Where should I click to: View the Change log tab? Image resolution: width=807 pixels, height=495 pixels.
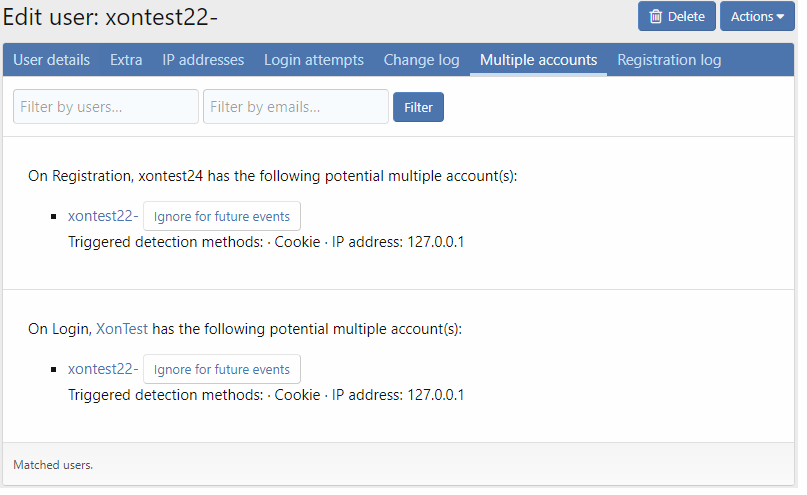[x=422, y=60]
